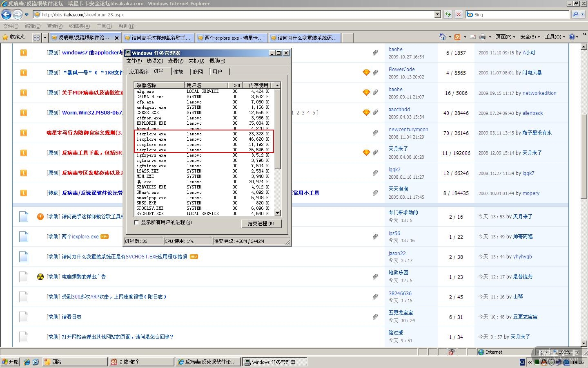This screenshot has width=588, height=368.
Task: Click the RSS feeds icon
Action: pyautogui.click(x=457, y=37)
